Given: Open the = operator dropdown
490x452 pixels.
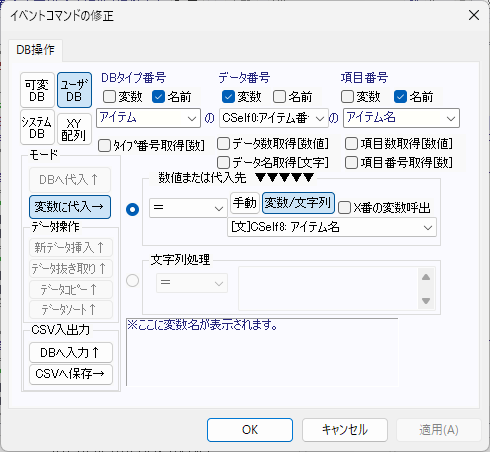Looking at the screenshot, I should [188, 208].
